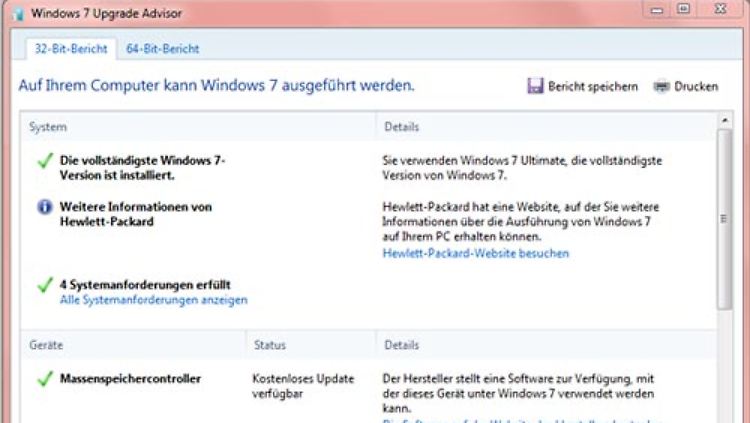750x423 pixels.
Task: Minimize the Windows 7 Upgrade Advisor window
Action: tap(657, 10)
